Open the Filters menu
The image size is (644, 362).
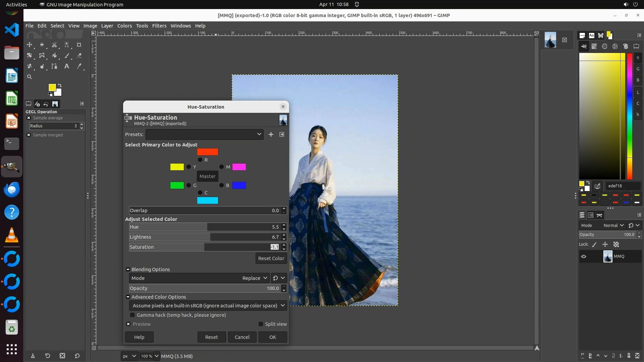[159, 26]
